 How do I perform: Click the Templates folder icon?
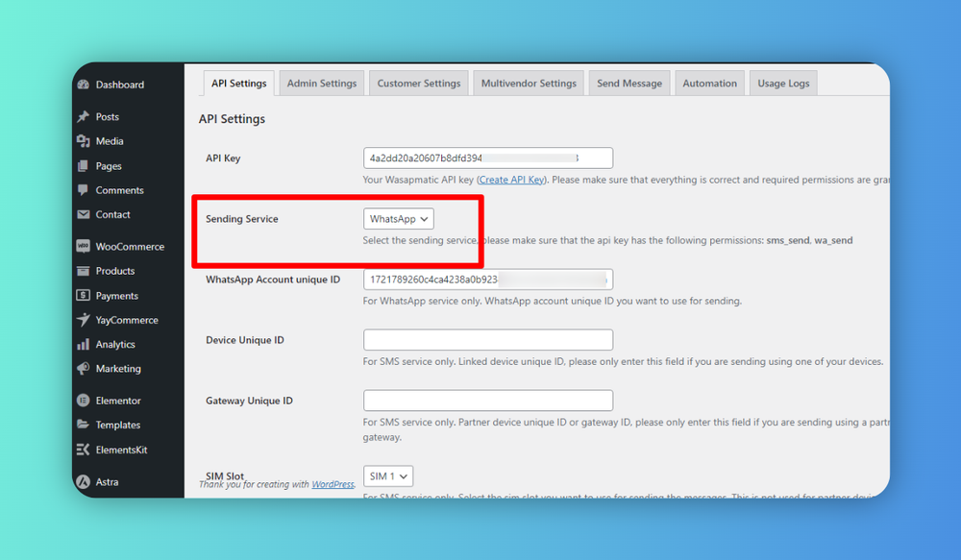(x=84, y=425)
